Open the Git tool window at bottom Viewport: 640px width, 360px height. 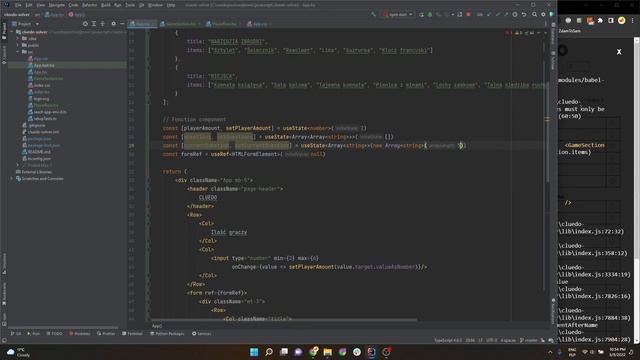click(x=16, y=333)
